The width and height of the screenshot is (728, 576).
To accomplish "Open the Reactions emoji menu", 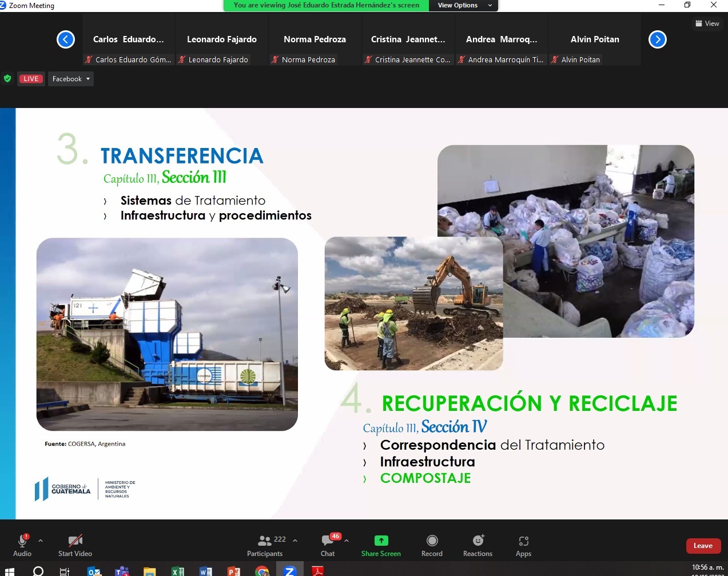I will (478, 541).
